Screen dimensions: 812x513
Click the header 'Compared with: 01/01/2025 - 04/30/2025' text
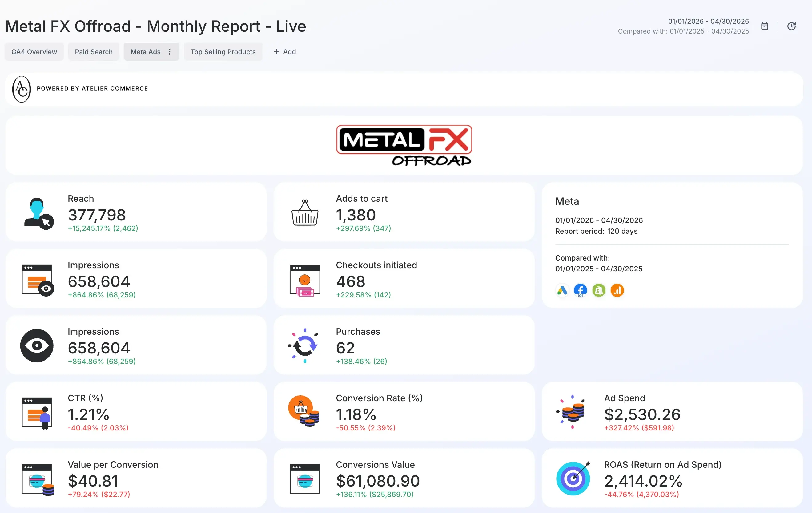pos(683,31)
